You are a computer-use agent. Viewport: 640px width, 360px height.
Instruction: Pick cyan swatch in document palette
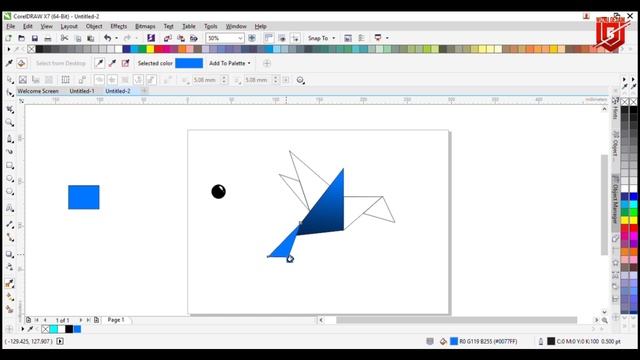53,329
